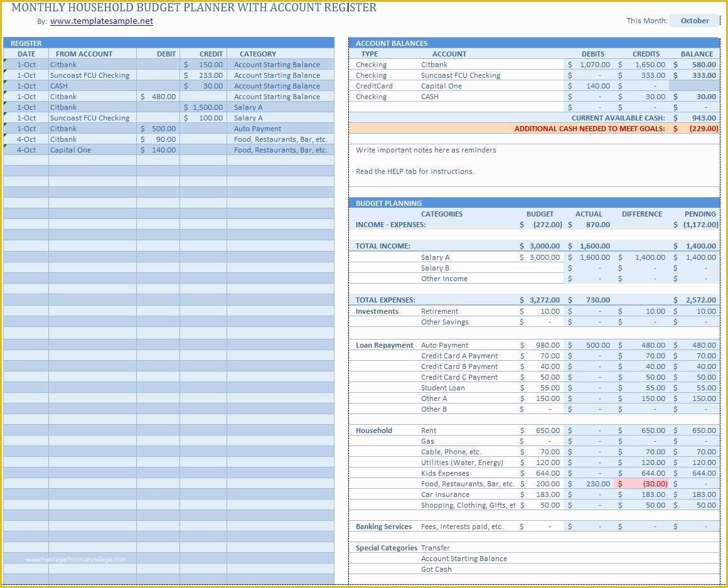Click the Citbank $150.00 credit cell in register

pos(203,65)
